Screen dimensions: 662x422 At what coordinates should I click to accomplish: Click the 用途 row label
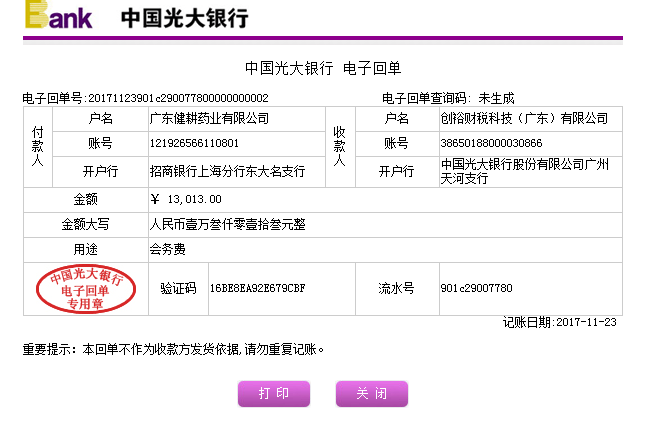coord(85,249)
